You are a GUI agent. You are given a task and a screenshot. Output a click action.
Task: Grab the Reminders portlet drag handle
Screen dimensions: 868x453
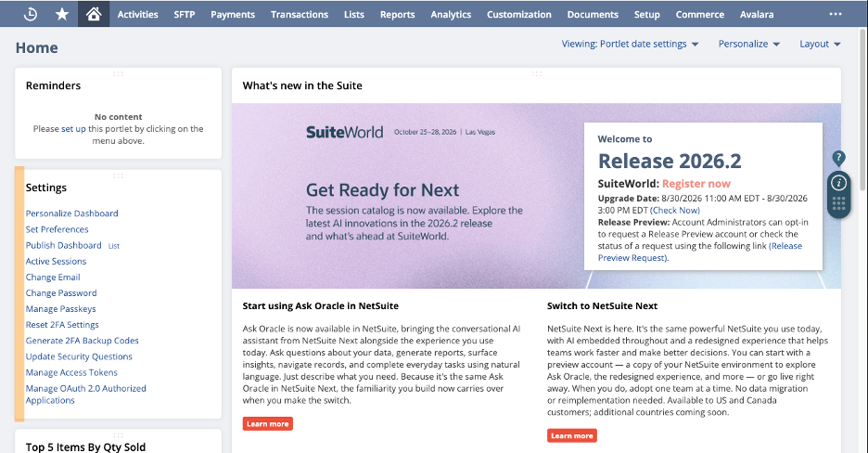tap(118, 73)
